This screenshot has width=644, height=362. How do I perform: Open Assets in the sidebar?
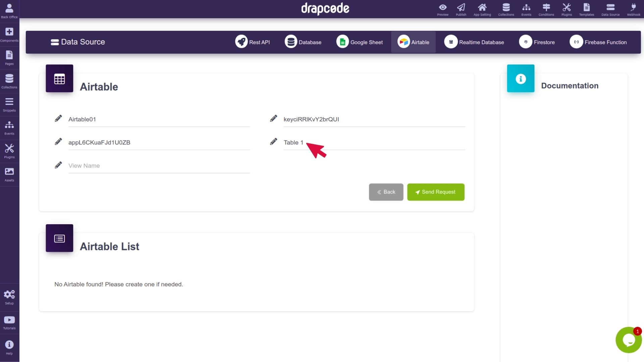pyautogui.click(x=9, y=175)
